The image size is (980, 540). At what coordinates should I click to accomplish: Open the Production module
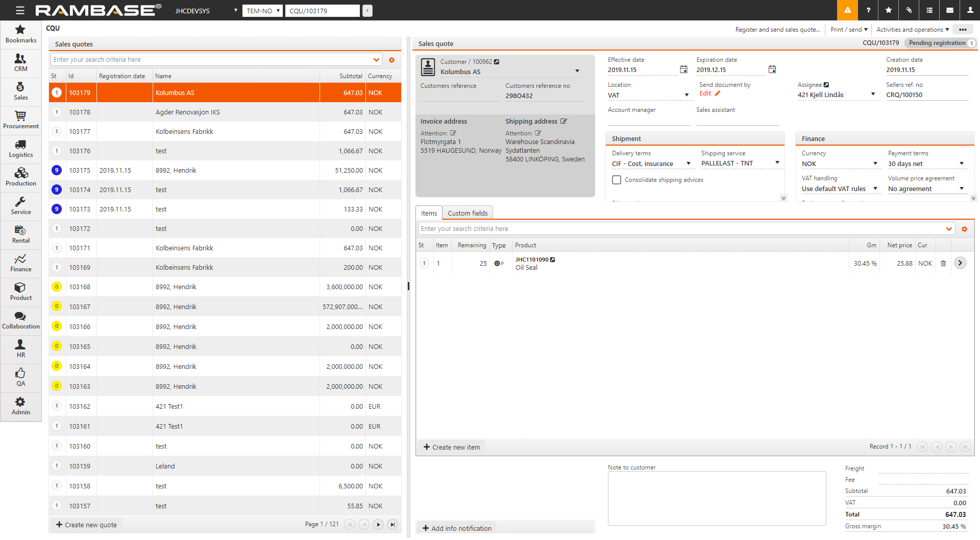[20, 177]
